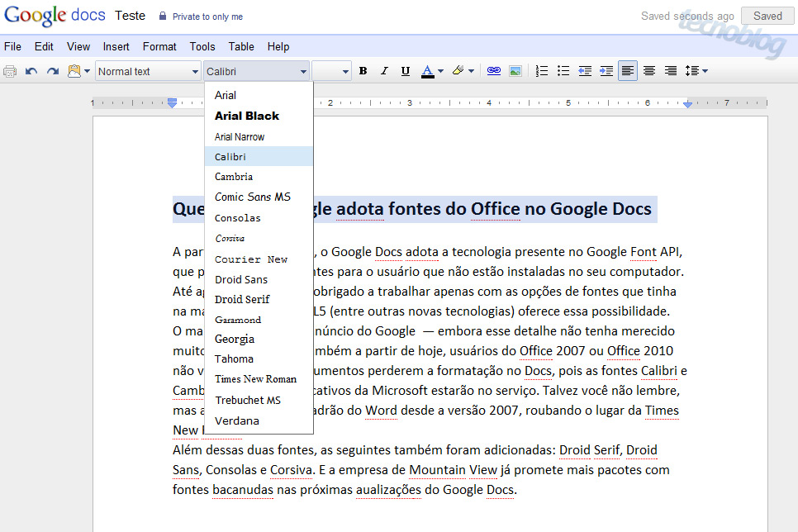The height and width of the screenshot is (532, 798).
Task: Click the text color button
Action: point(428,71)
